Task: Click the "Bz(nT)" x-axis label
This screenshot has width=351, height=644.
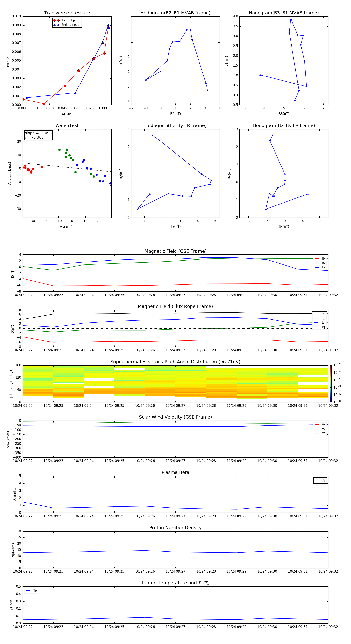Action: (175, 227)
